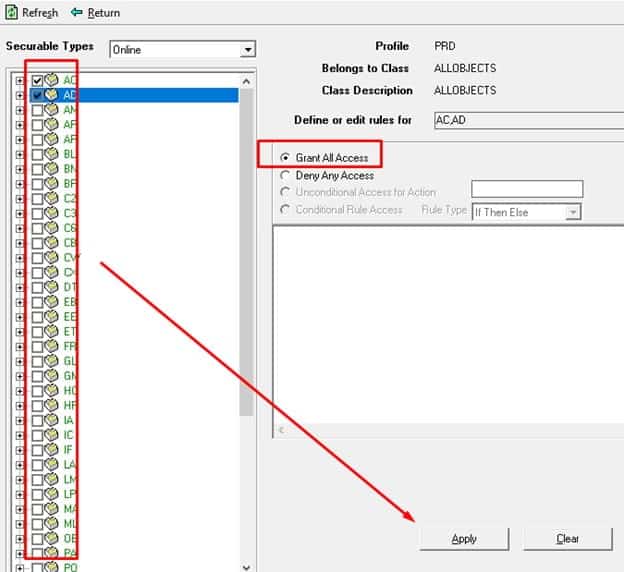Click the object icon for EE
This screenshot has height=572, width=624.
point(51,316)
